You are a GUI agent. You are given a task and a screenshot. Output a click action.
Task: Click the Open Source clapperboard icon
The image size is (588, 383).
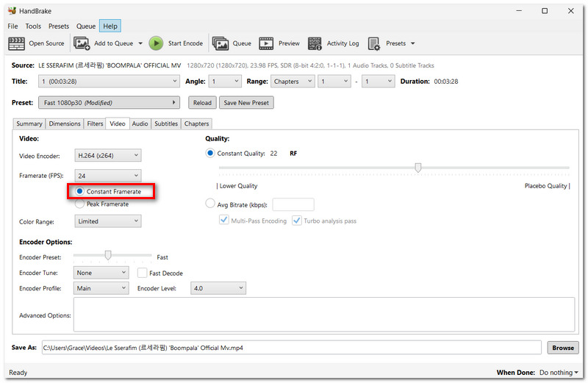(16, 43)
